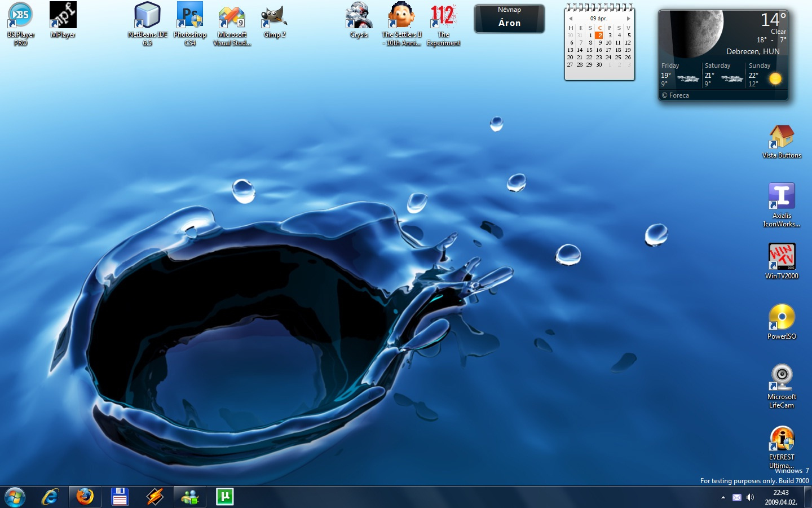Viewport: 812px width, 508px height.
Task: Open The Experiment 112 shortcut
Action: [x=444, y=24]
